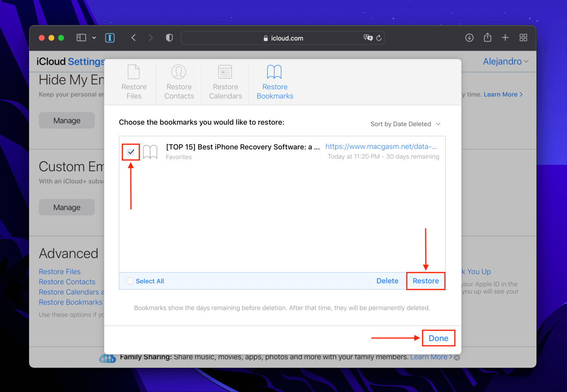Click Done to close the dialog
The image size is (567, 392).
439,338
